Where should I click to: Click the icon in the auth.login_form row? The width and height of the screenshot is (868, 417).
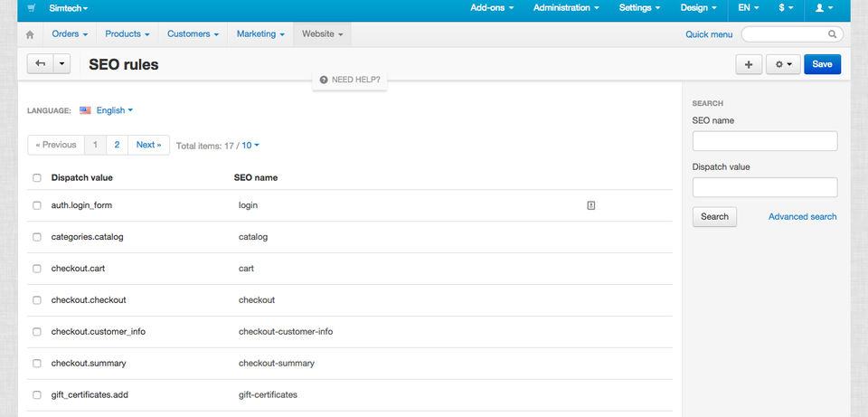tap(590, 205)
